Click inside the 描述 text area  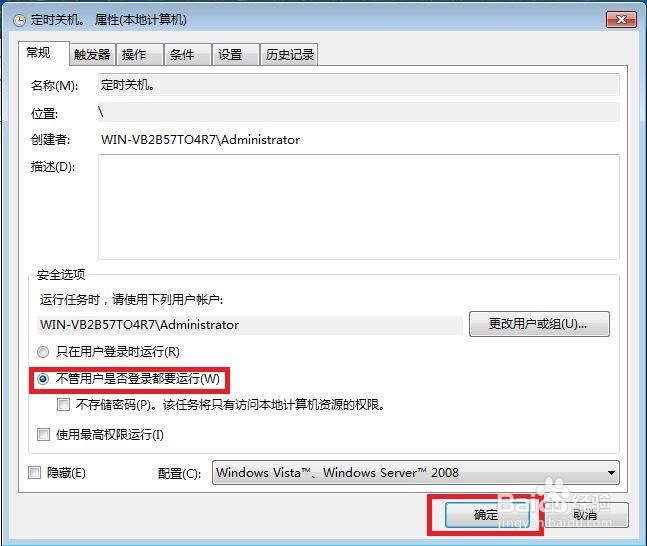click(x=359, y=207)
